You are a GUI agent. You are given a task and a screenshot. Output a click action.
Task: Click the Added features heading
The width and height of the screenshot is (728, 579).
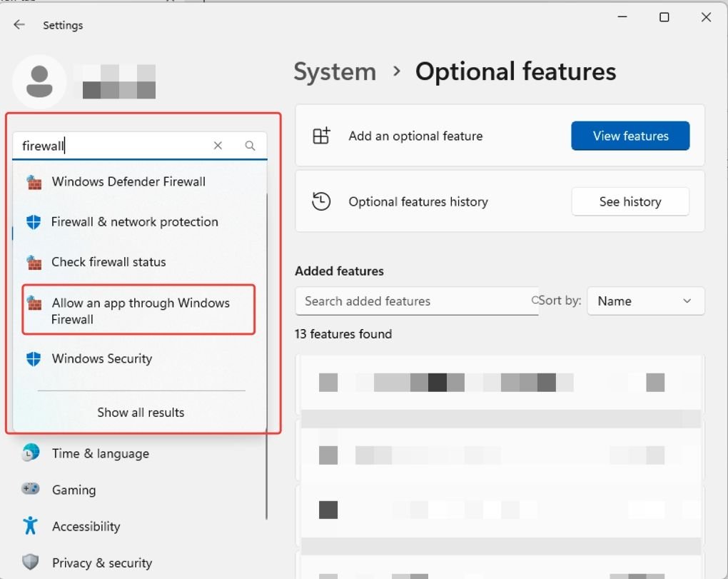tap(340, 271)
